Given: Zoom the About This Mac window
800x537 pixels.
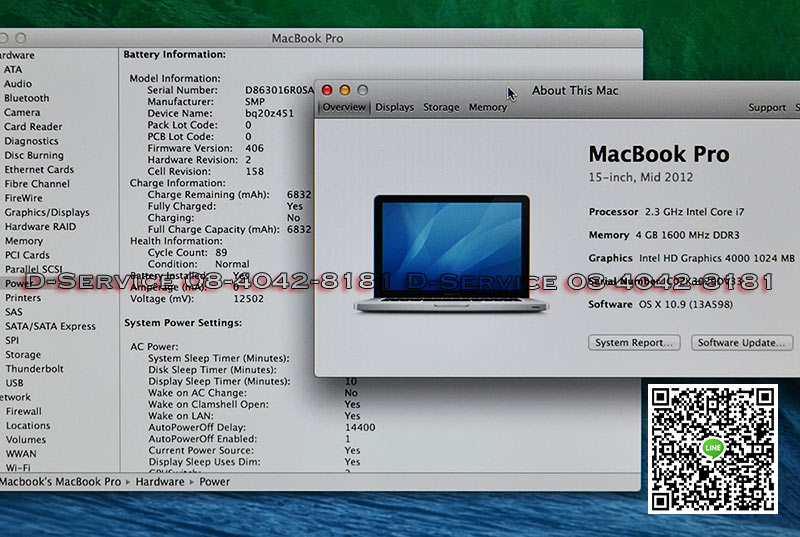Looking at the screenshot, I should tap(363, 90).
